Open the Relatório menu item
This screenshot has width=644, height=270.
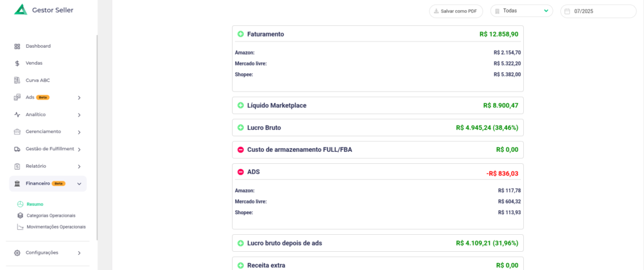click(x=48, y=166)
